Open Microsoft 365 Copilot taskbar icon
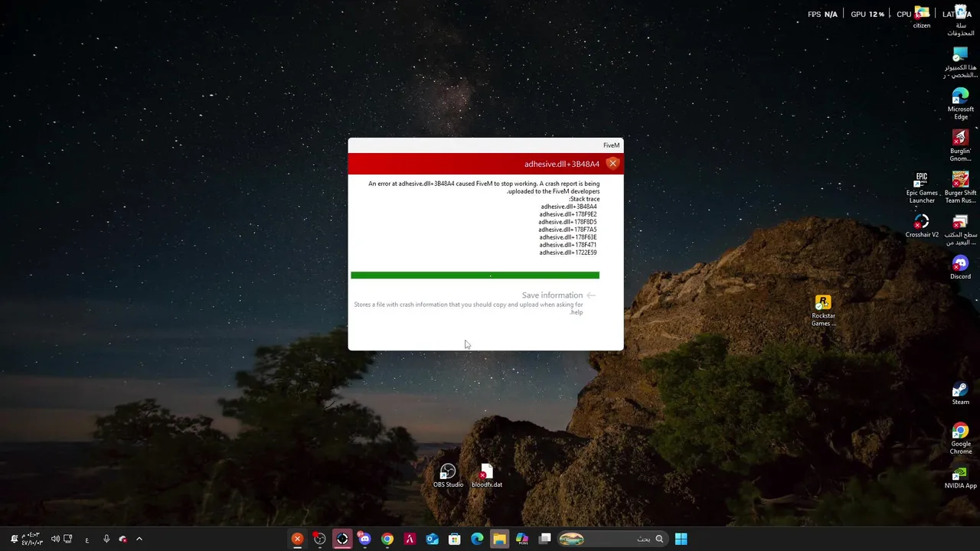This screenshot has height=551, width=980. (522, 539)
